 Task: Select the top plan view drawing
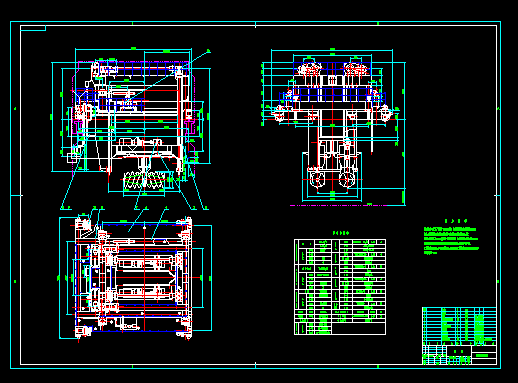tap(135, 278)
